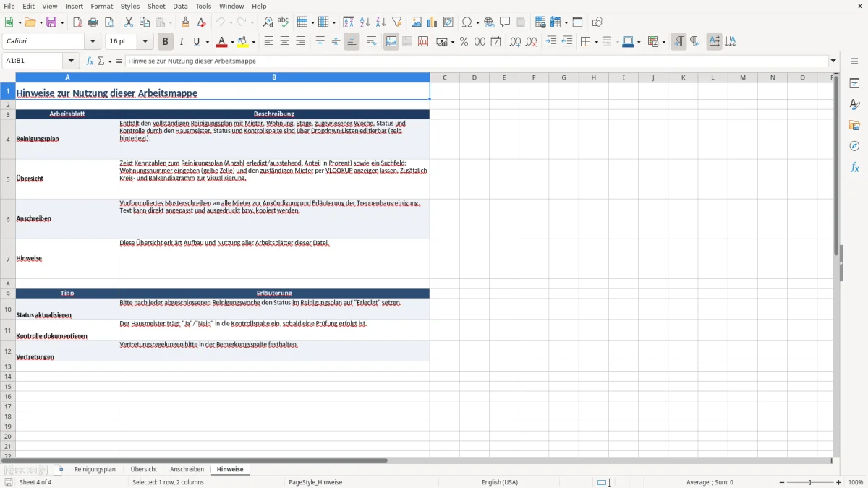Select the Clone Formatting paintbrush

click(186, 22)
